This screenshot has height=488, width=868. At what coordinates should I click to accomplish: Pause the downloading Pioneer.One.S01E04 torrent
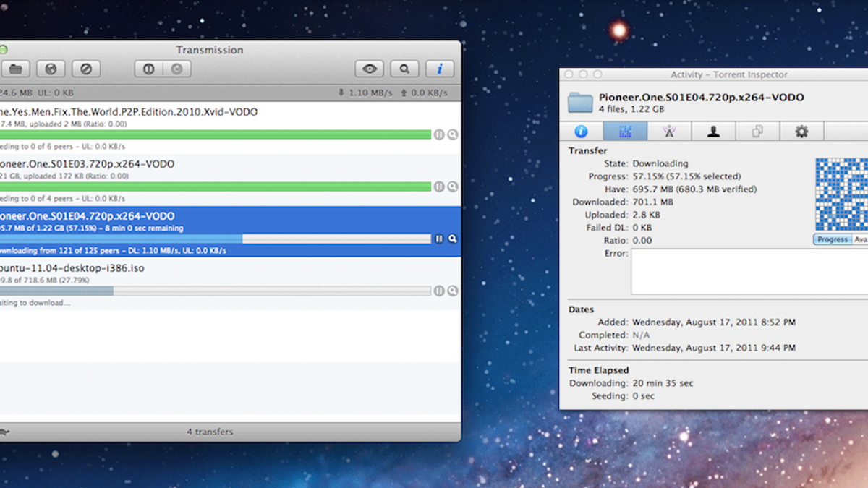(x=439, y=239)
